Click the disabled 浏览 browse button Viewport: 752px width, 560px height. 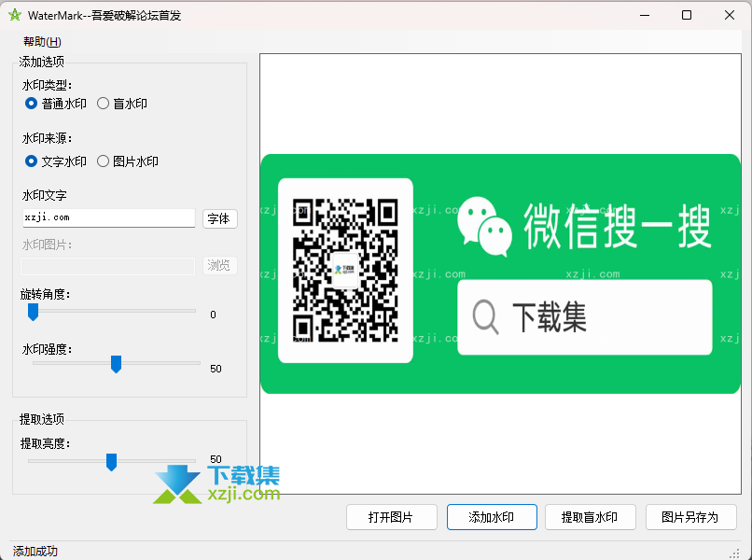(x=219, y=265)
